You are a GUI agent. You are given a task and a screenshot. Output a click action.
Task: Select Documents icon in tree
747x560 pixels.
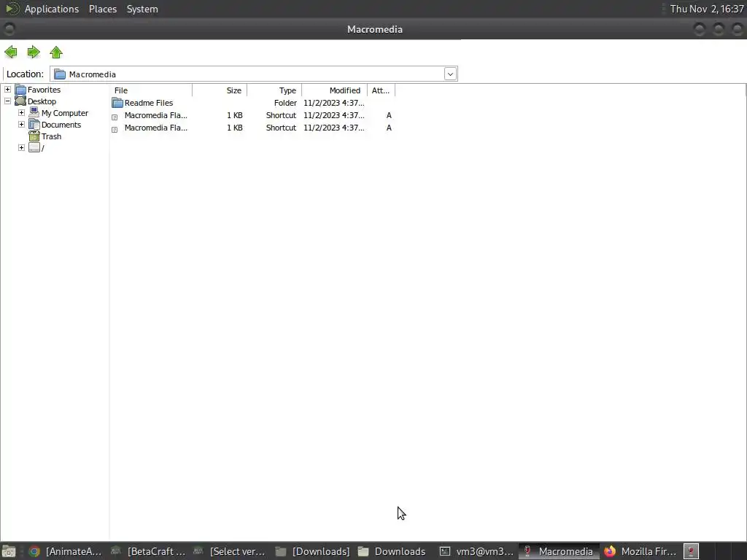coord(34,124)
